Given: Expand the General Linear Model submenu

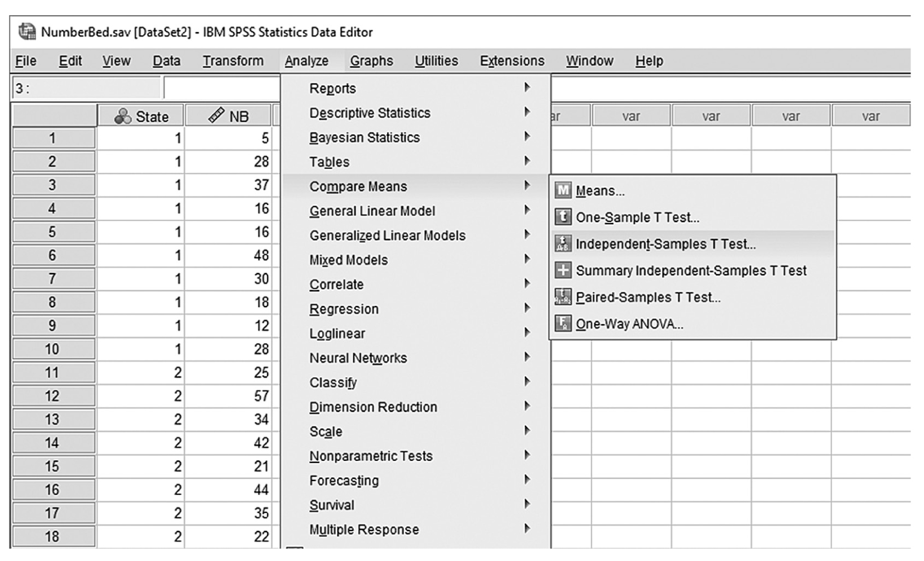Looking at the screenshot, I should pyautogui.click(x=416, y=211).
